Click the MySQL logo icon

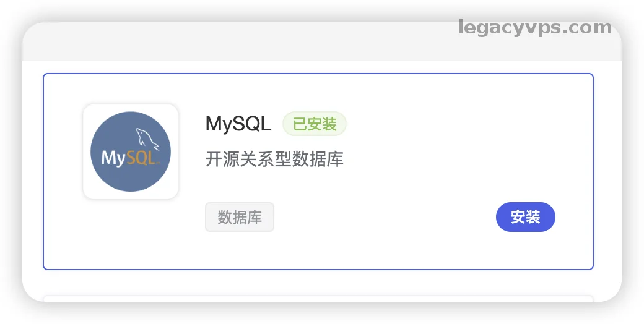131,151
